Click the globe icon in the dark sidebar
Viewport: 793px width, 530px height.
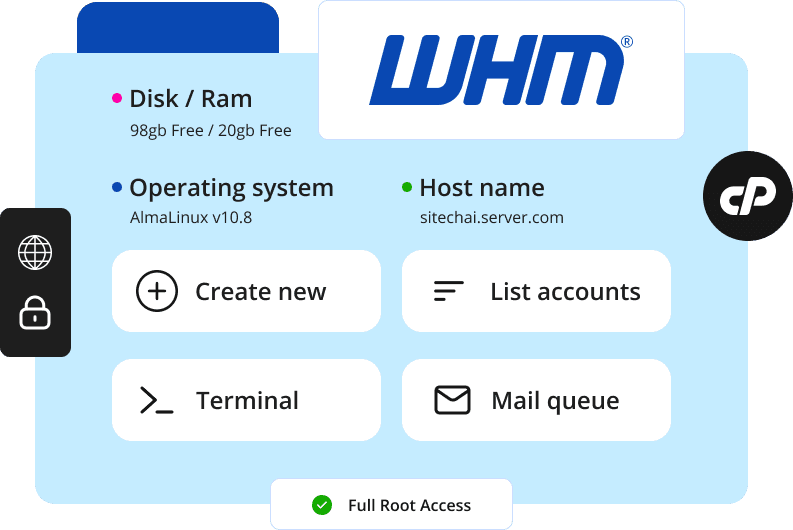tap(35, 252)
